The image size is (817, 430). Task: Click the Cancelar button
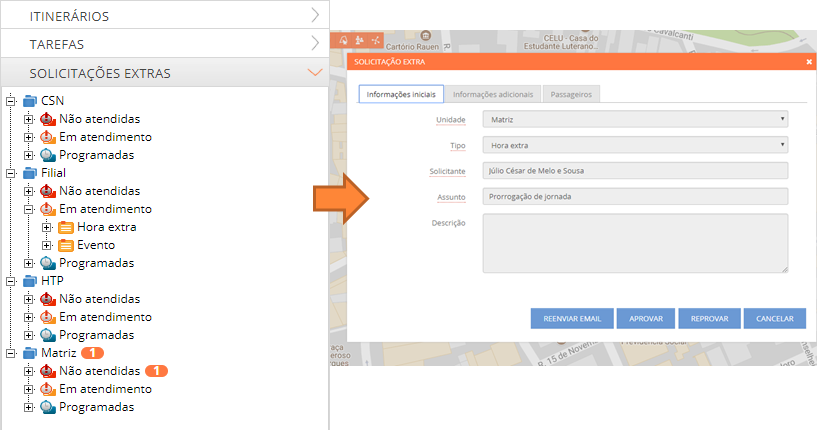(x=775, y=318)
